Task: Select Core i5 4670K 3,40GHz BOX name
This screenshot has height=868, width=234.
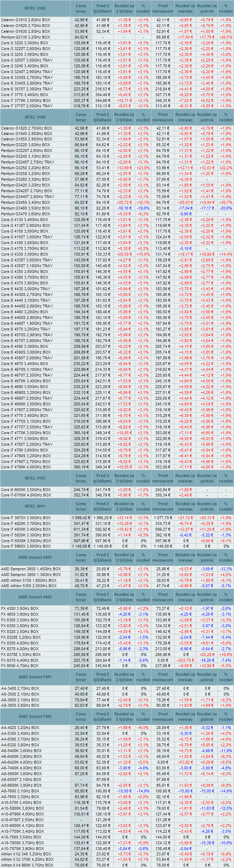Action: pos(26,381)
